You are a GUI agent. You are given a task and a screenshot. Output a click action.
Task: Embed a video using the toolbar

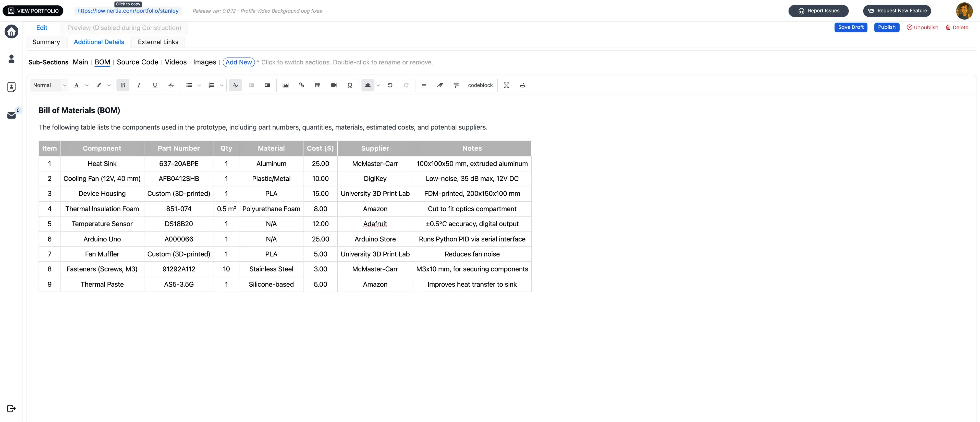coord(334,85)
